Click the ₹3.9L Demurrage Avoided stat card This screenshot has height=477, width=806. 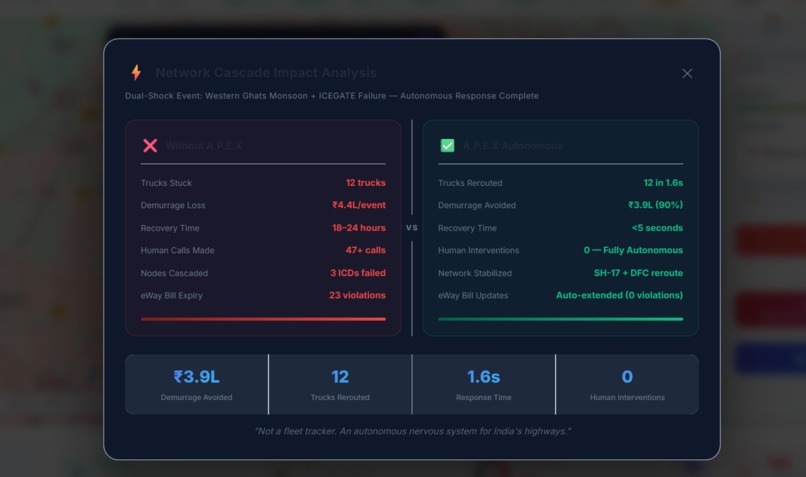pos(196,384)
